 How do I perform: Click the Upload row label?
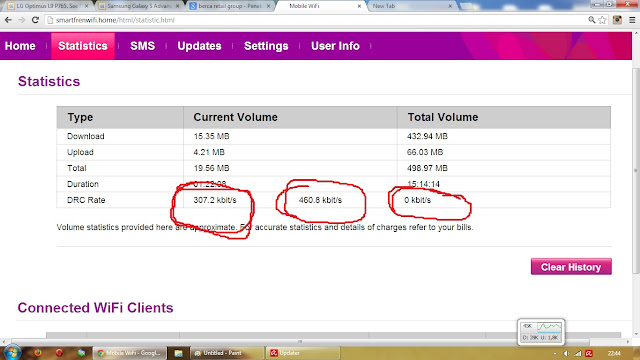[80, 152]
